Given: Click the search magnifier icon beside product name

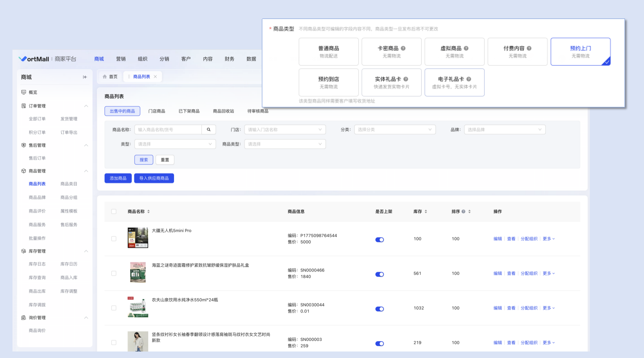Looking at the screenshot, I should coord(208,130).
